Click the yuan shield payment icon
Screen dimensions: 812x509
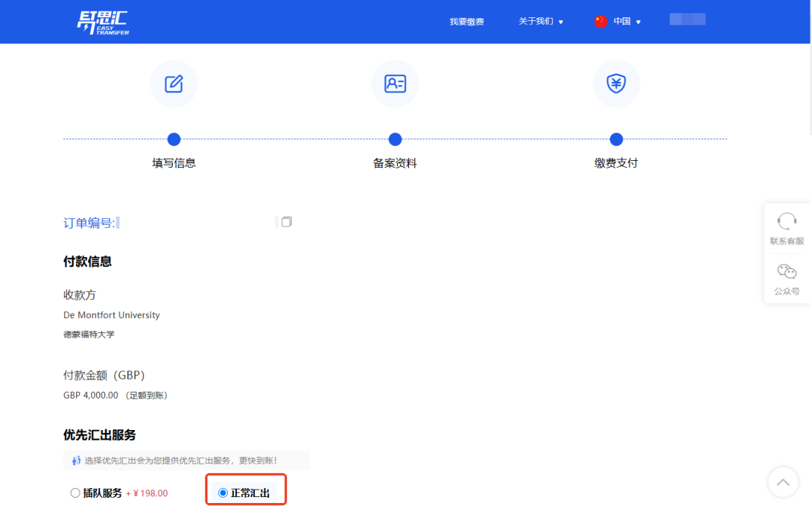click(x=616, y=83)
